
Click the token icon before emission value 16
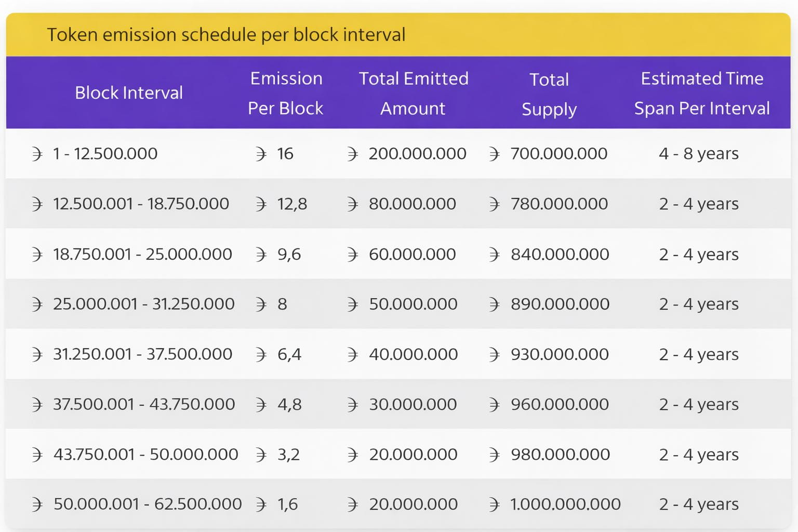click(x=261, y=154)
